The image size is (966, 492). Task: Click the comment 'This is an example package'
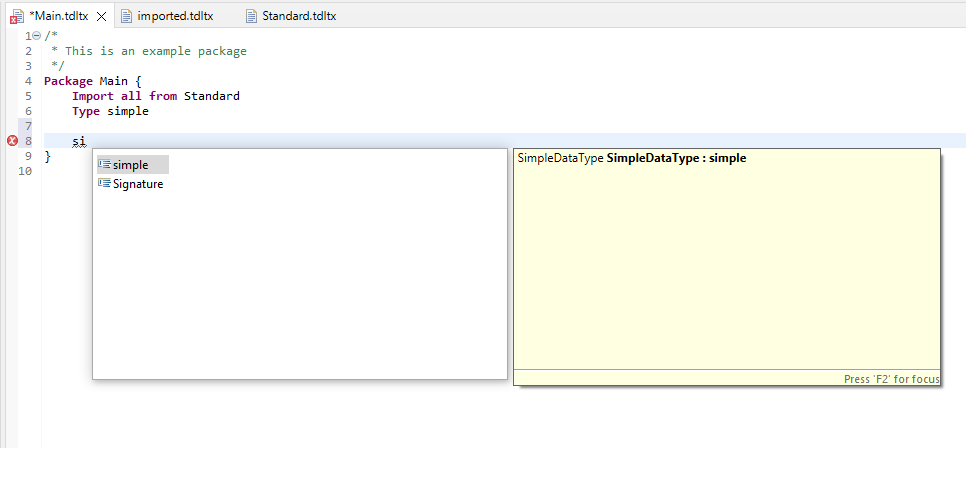click(156, 51)
